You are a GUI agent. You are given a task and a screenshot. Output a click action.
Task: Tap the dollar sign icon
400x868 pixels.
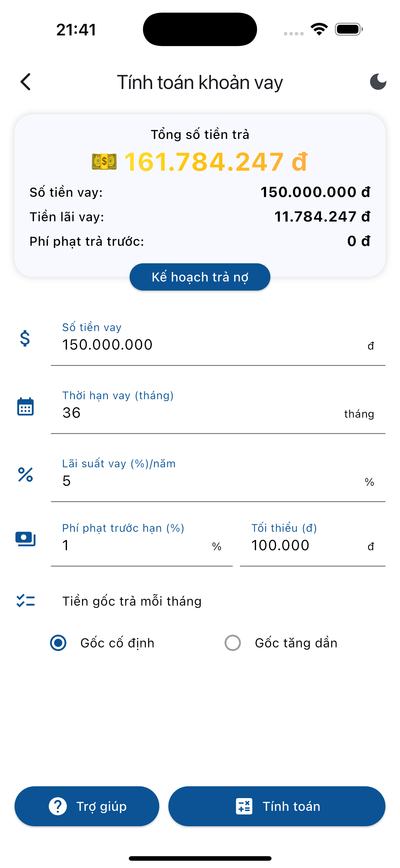click(x=25, y=339)
